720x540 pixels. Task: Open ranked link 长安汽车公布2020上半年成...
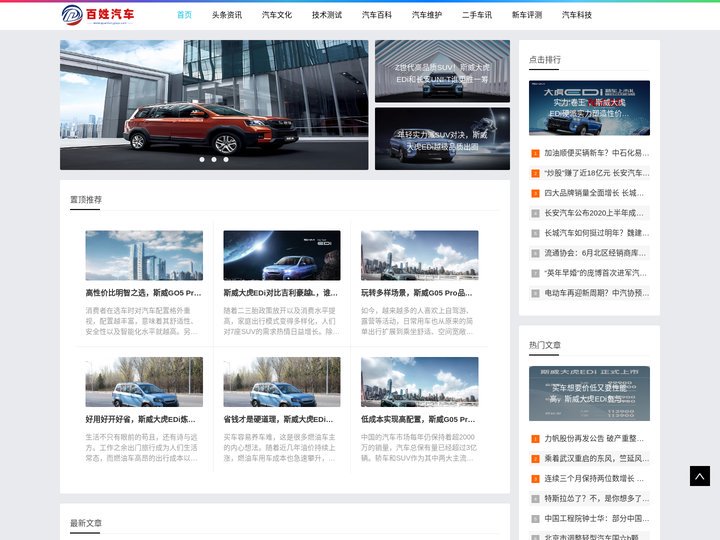point(594,213)
